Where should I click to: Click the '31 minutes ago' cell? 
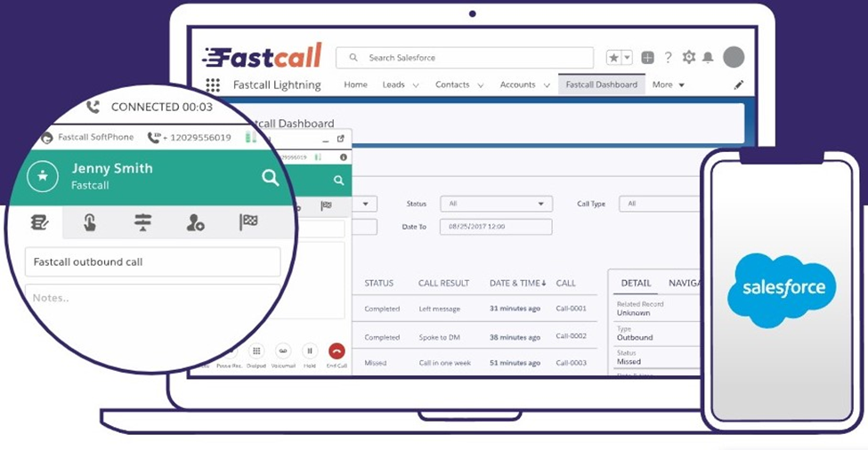pyautogui.click(x=515, y=309)
